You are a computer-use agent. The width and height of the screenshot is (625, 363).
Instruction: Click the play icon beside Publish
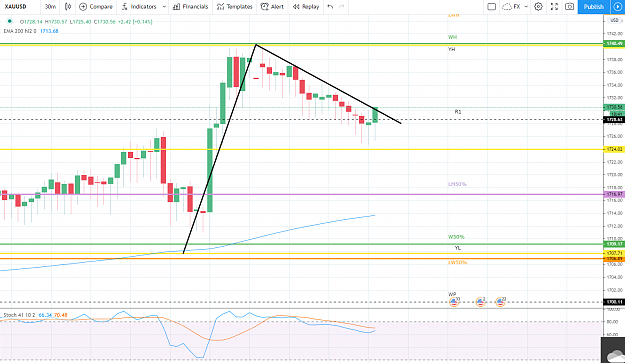pos(617,7)
